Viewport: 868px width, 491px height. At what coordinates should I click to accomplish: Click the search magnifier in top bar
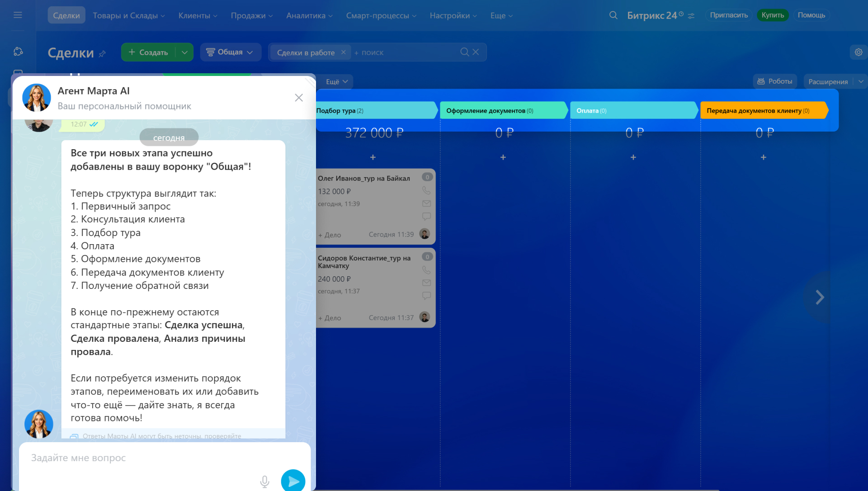tap(613, 15)
